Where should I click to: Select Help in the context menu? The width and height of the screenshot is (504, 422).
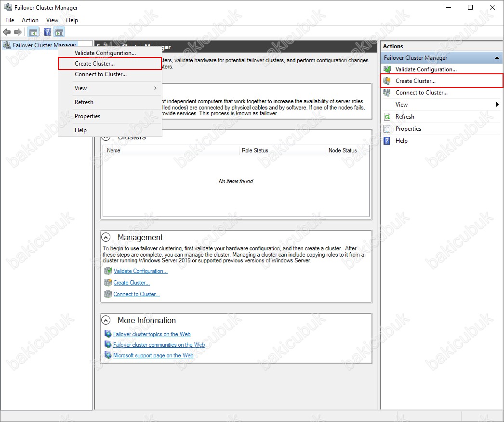(110, 130)
